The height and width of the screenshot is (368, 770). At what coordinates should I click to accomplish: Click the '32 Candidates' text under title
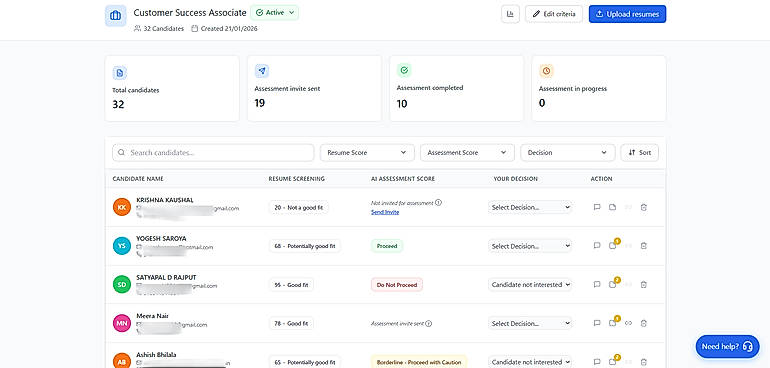[164, 28]
